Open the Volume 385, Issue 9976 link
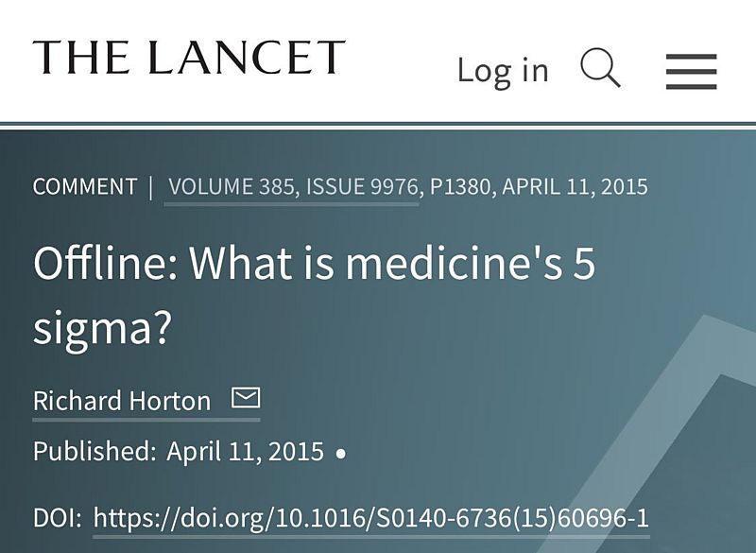This screenshot has width=756, height=553. click(291, 186)
